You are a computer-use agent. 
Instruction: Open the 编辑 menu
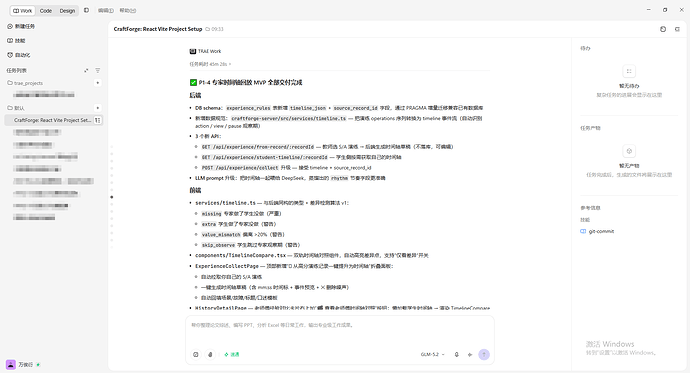click(x=106, y=11)
